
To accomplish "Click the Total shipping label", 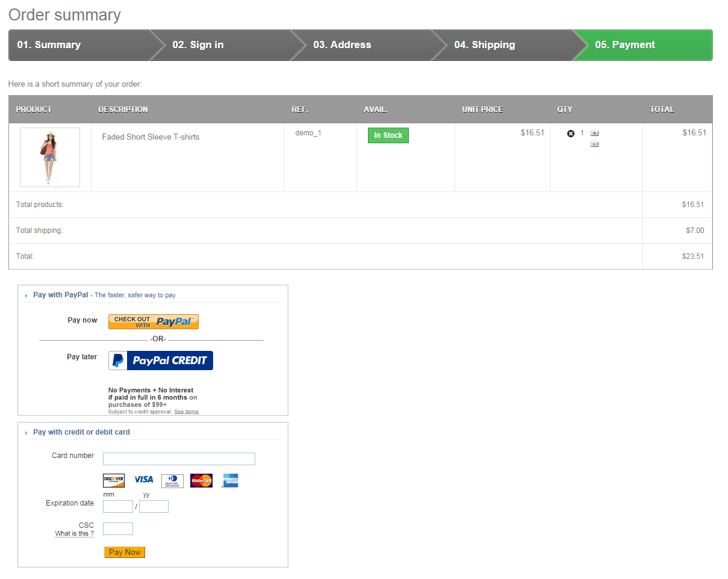I will [x=40, y=231].
